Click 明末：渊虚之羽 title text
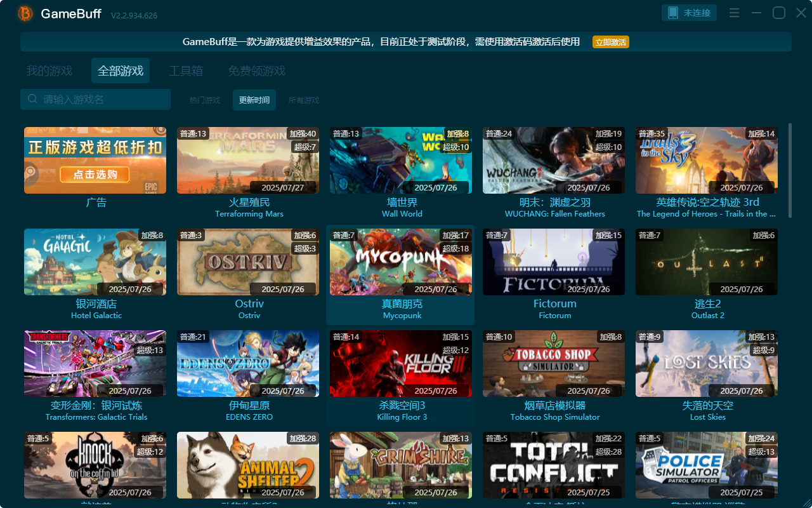 (x=555, y=202)
